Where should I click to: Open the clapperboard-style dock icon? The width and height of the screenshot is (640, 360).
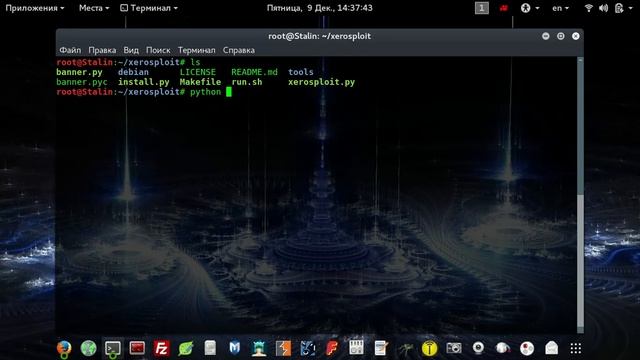point(356,348)
